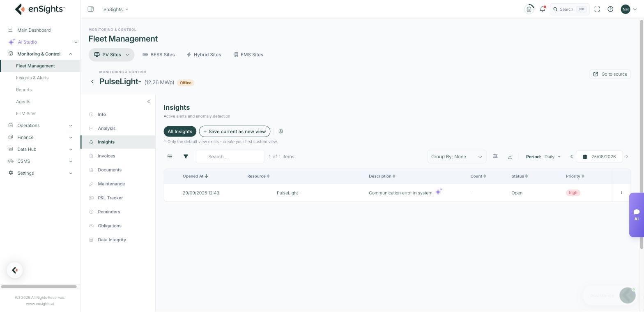Open row actions menu for PulseLight insight
This screenshot has height=312, width=644.
point(621,193)
